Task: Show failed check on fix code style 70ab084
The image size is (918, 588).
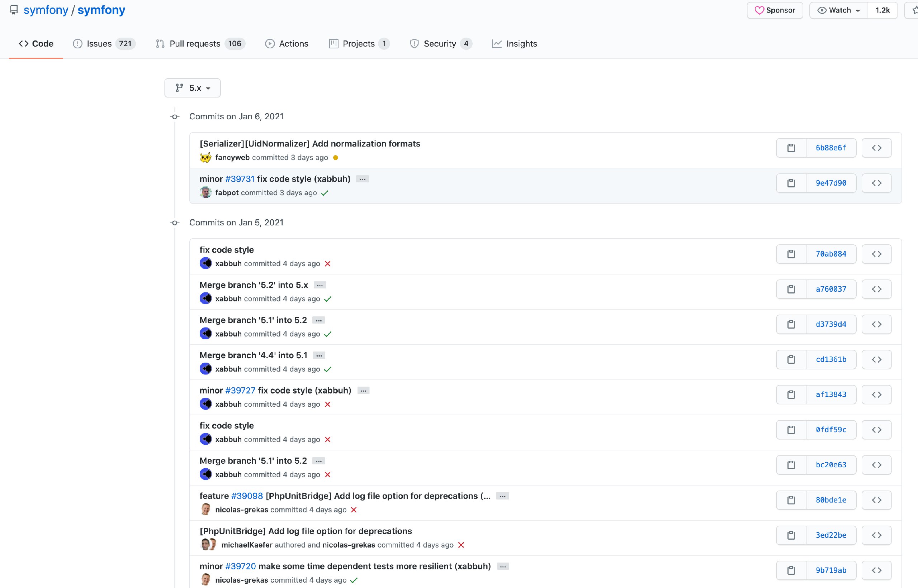Action: 327,264
